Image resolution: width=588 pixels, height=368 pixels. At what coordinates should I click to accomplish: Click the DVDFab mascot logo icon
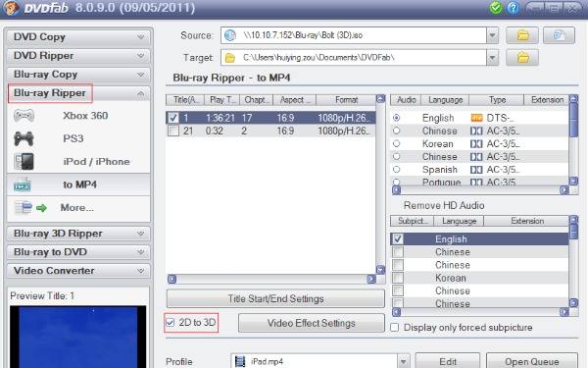pos(10,8)
